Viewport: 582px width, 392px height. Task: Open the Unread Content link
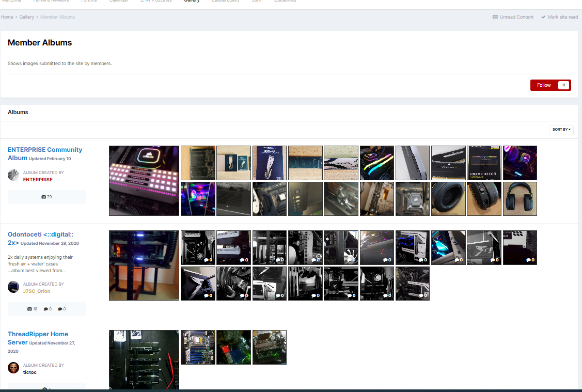point(516,17)
